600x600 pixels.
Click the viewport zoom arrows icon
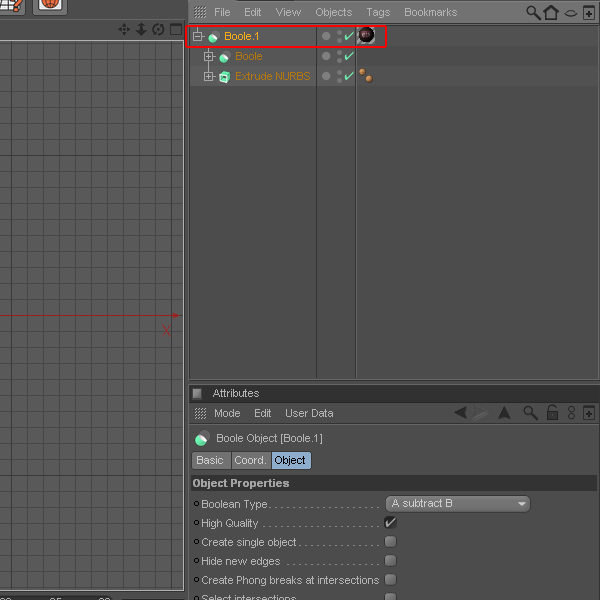(x=141, y=29)
